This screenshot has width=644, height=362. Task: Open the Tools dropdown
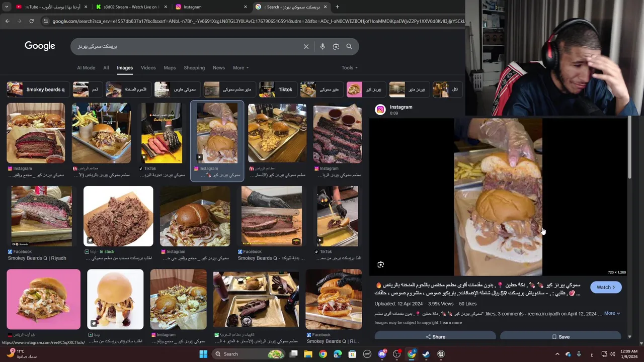[349, 68]
